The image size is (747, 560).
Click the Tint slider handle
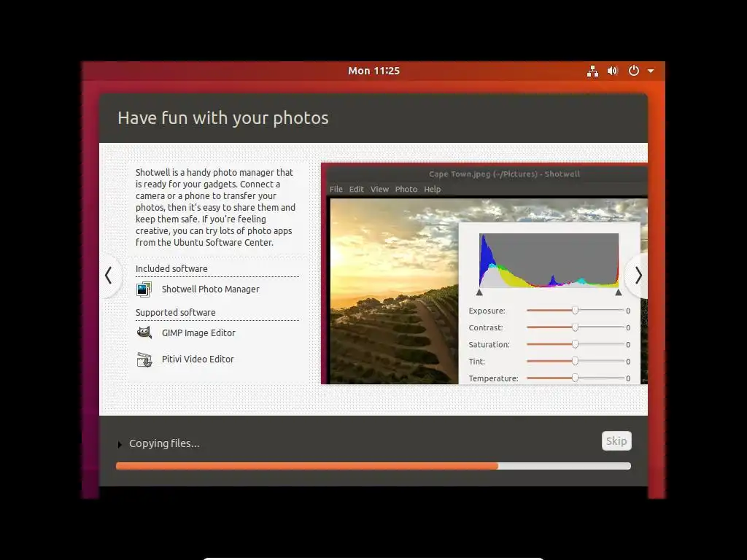575,362
